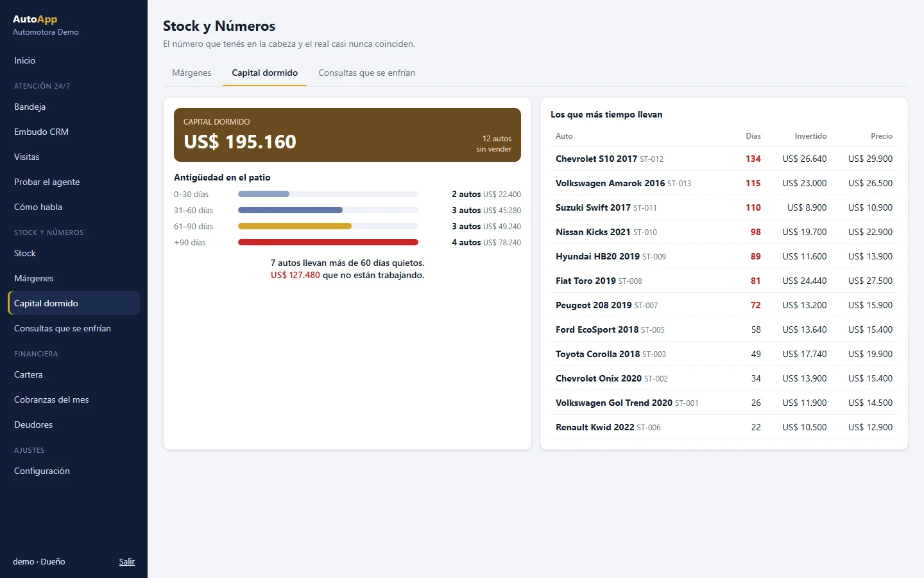Click Ford EcoSport 2018 entry
The width and height of the screenshot is (924, 578).
point(724,329)
